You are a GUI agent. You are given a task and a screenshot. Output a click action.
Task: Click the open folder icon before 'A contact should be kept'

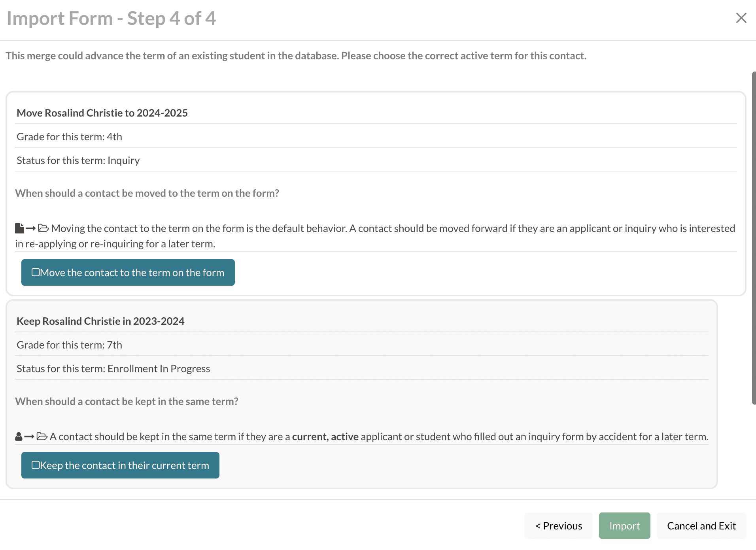pos(42,437)
